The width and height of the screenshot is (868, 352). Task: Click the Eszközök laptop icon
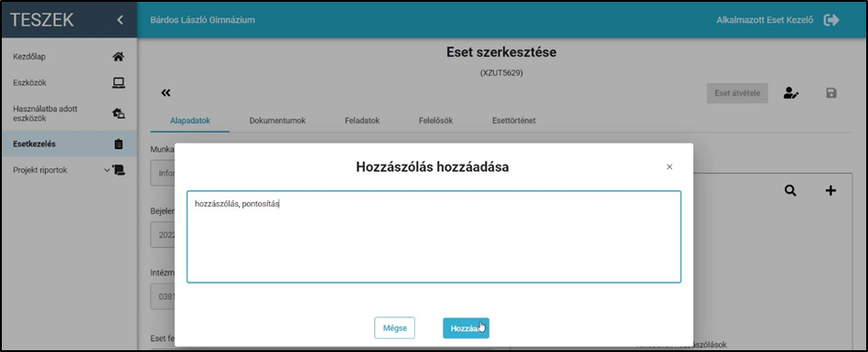click(x=118, y=83)
